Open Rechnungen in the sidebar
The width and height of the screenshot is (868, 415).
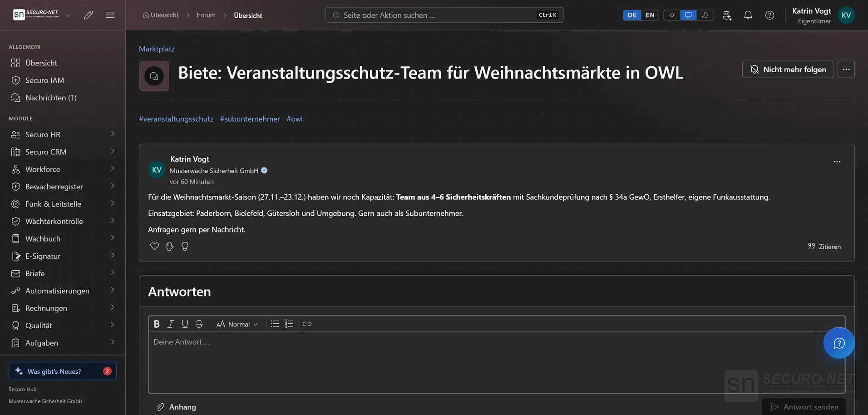[63, 308]
